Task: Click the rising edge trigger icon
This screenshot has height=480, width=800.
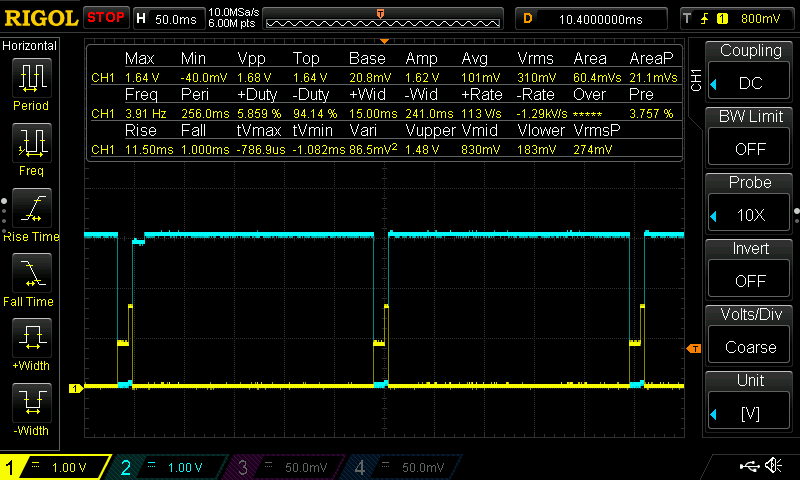Action: coord(705,19)
